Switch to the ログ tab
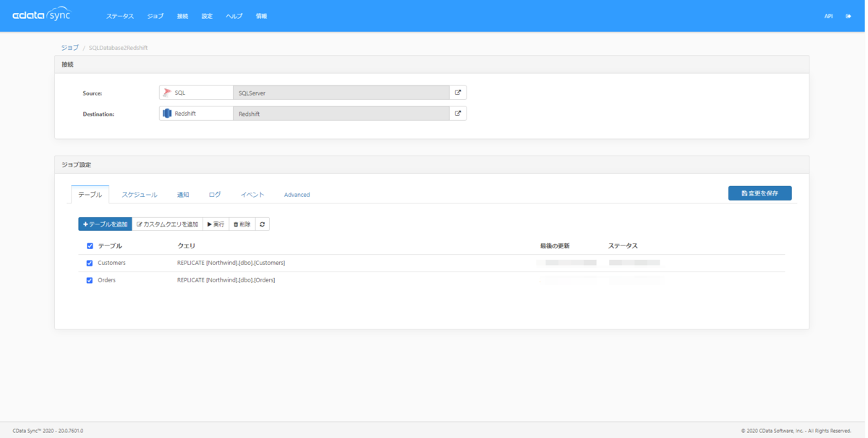 pos(215,195)
